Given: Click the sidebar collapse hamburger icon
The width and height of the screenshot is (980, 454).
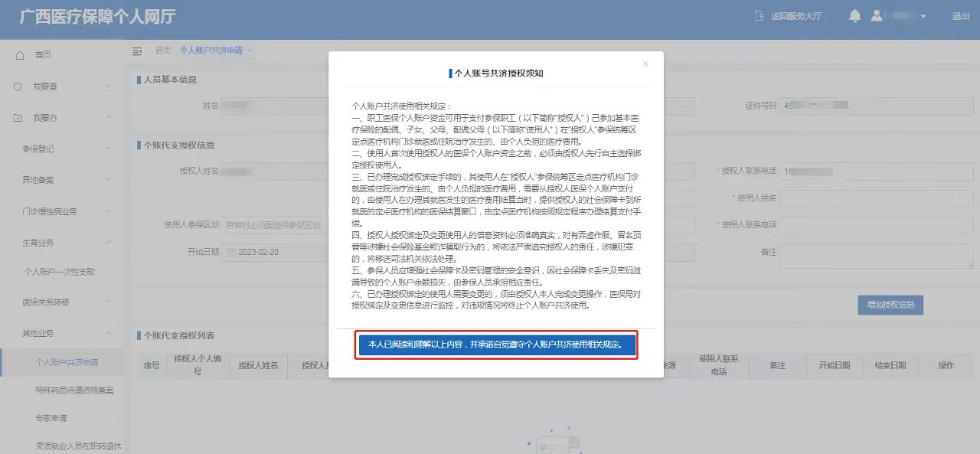Looking at the screenshot, I should [138, 51].
